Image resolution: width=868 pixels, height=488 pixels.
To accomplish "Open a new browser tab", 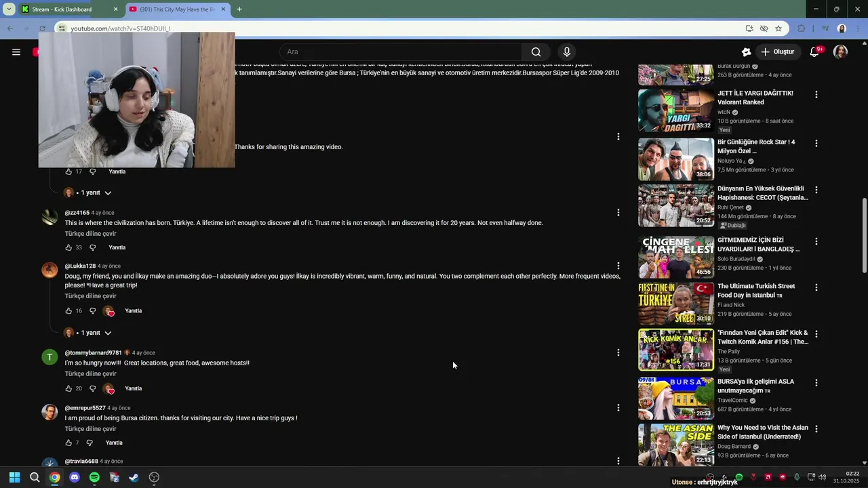I will click(x=239, y=9).
